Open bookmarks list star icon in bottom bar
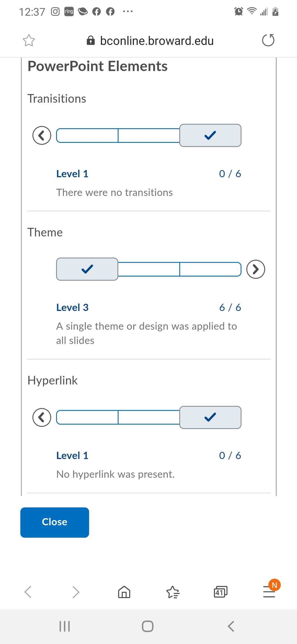 (x=173, y=592)
